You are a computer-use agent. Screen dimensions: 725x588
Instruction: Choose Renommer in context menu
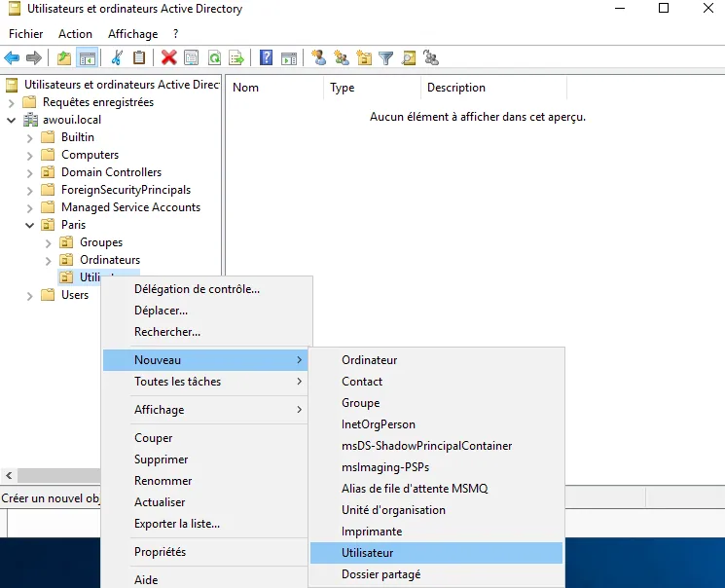coord(206,480)
